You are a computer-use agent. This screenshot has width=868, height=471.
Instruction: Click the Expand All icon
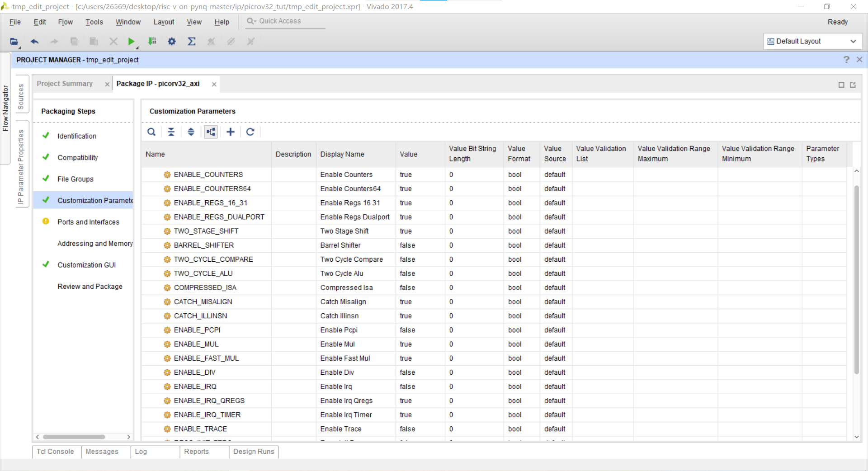tap(191, 132)
